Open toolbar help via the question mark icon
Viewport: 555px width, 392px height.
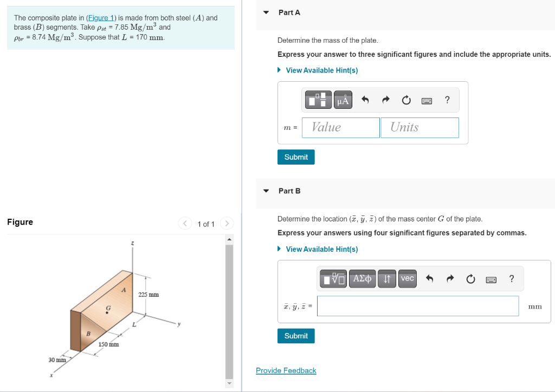pyautogui.click(x=447, y=100)
